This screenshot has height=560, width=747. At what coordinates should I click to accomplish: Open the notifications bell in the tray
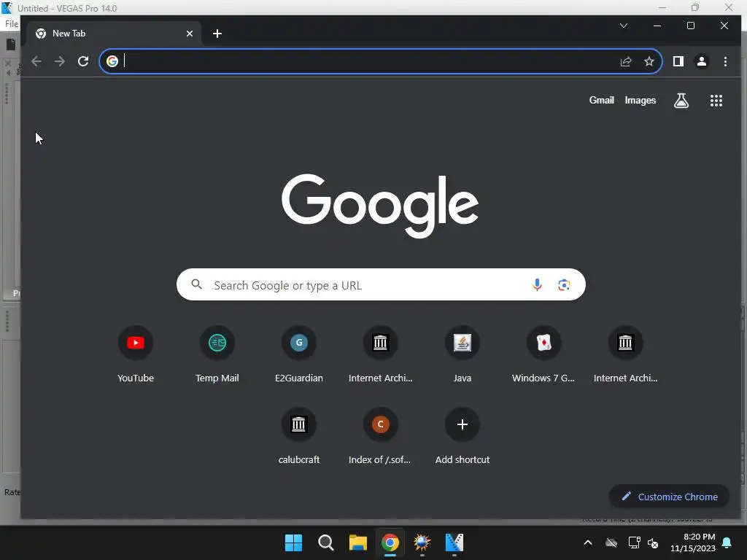727,542
